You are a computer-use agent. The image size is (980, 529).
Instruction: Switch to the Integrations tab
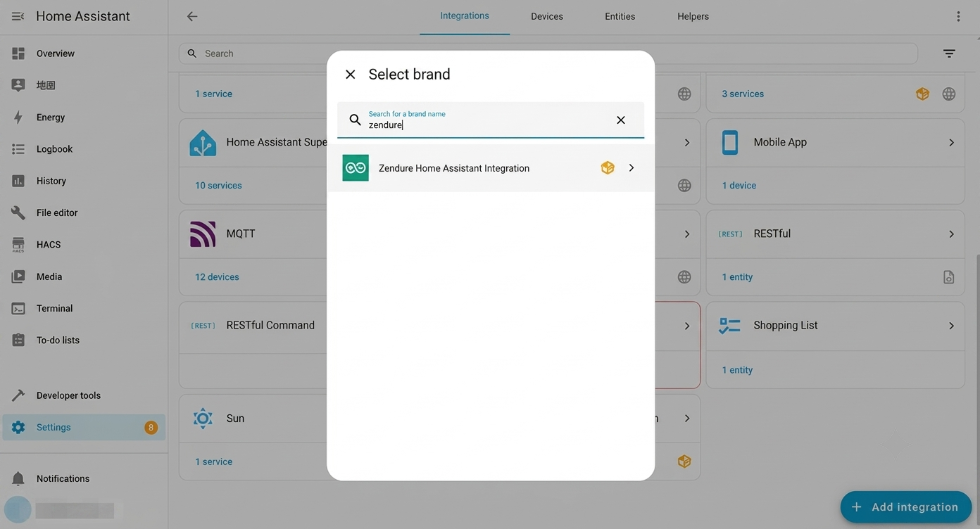[x=465, y=16]
